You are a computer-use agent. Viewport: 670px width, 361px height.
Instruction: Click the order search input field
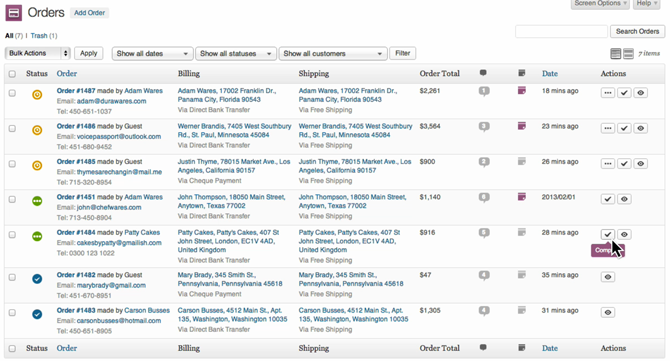tap(561, 31)
